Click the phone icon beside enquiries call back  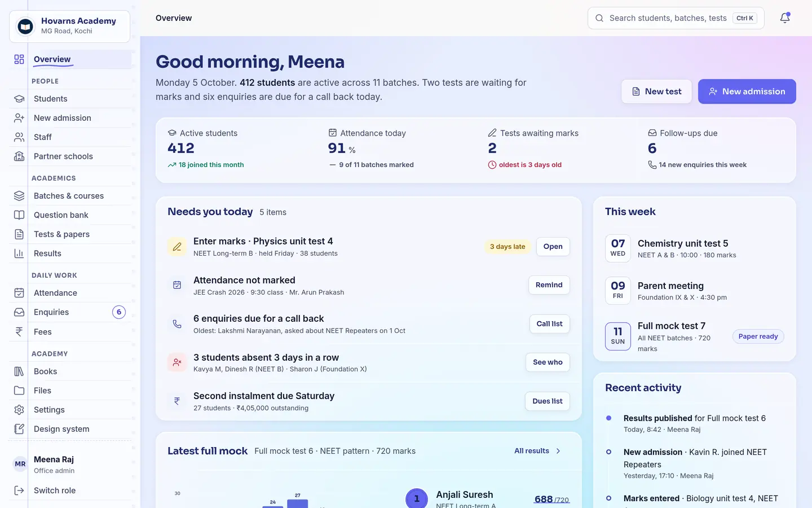coord(177,324)
